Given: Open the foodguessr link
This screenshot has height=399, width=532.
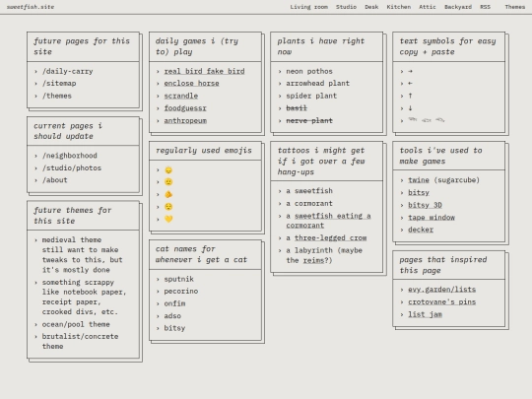Looking at the screenshot, I should 185,108.
